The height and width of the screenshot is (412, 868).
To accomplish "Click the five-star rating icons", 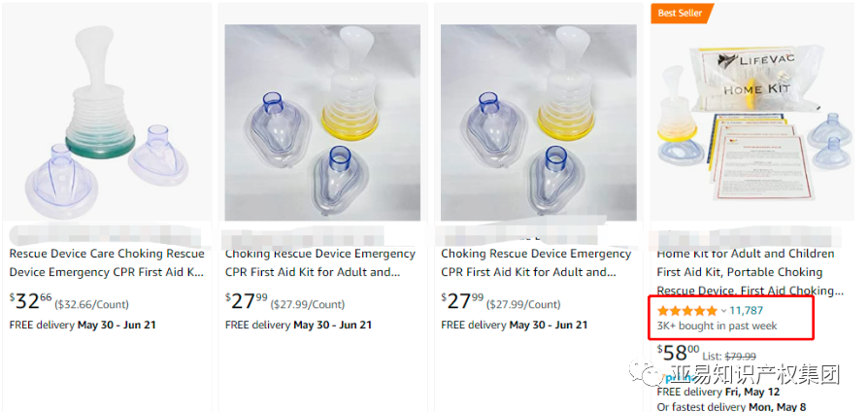I will pos(687,311).
